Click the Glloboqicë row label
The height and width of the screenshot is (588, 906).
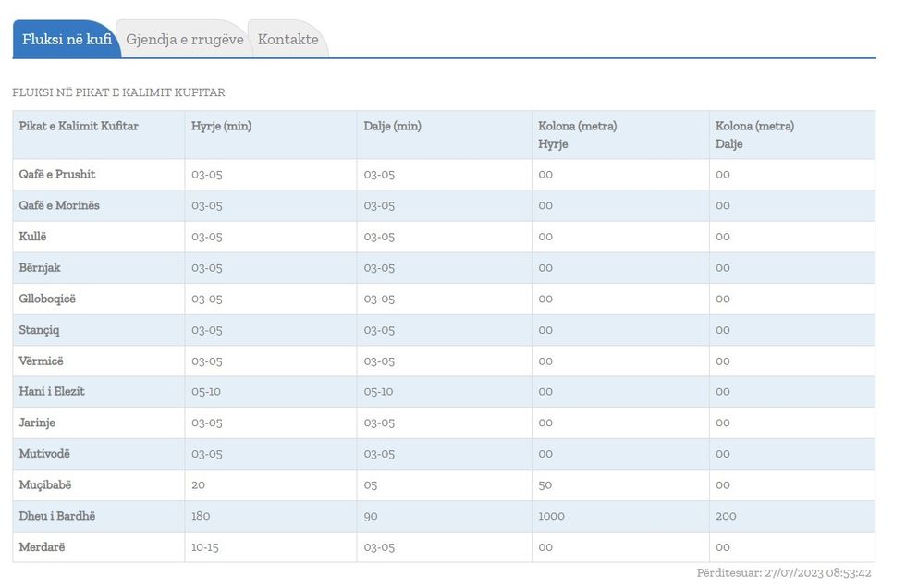pyautogui.click(x=48, y=299)
